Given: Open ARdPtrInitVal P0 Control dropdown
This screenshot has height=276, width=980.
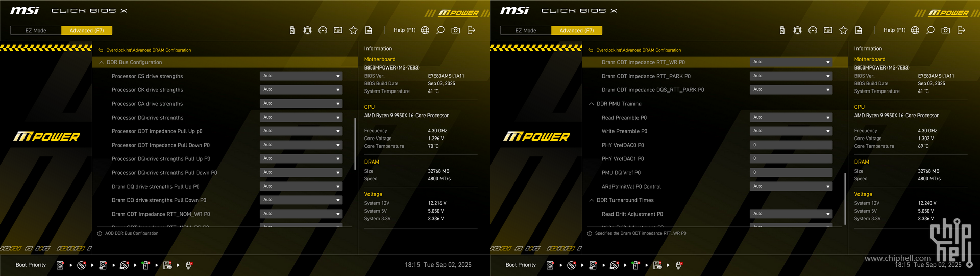Looking at the screenshot, I should click(791, 187).
